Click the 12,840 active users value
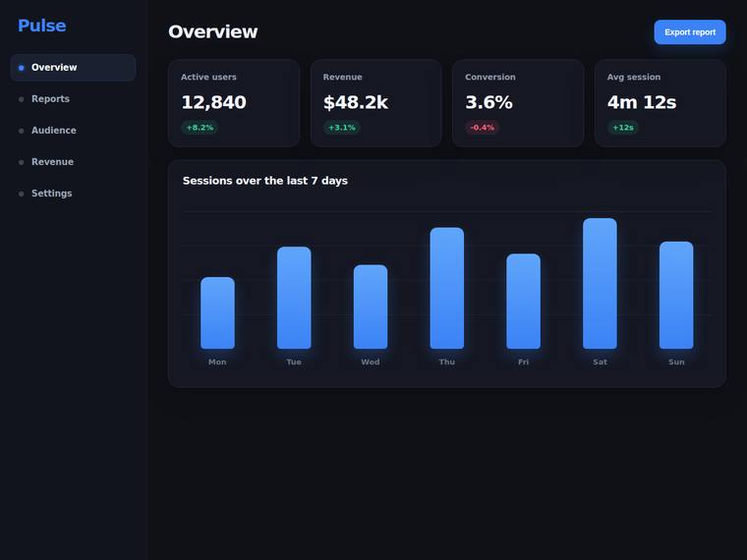The width and height of the screenshot is (747, 560). (214, 102)
